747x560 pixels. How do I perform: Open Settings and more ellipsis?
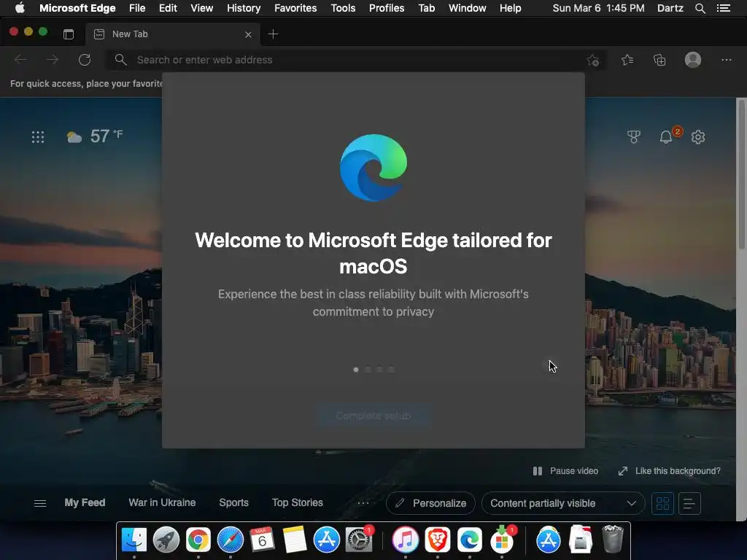pyautogui.click(x=726, y=60)
